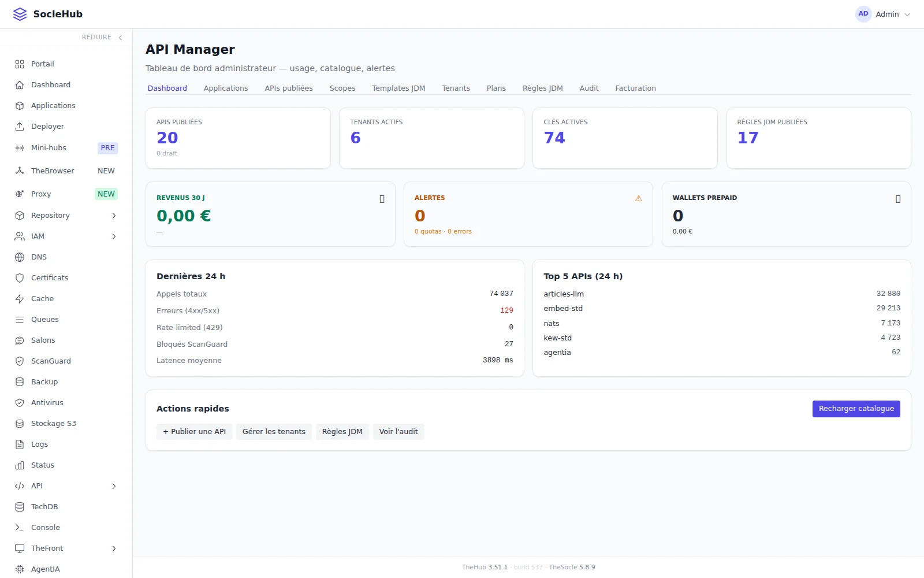Screen dimensions: 924x578
Task: Open Logs file icon
Action: [20, 444]
